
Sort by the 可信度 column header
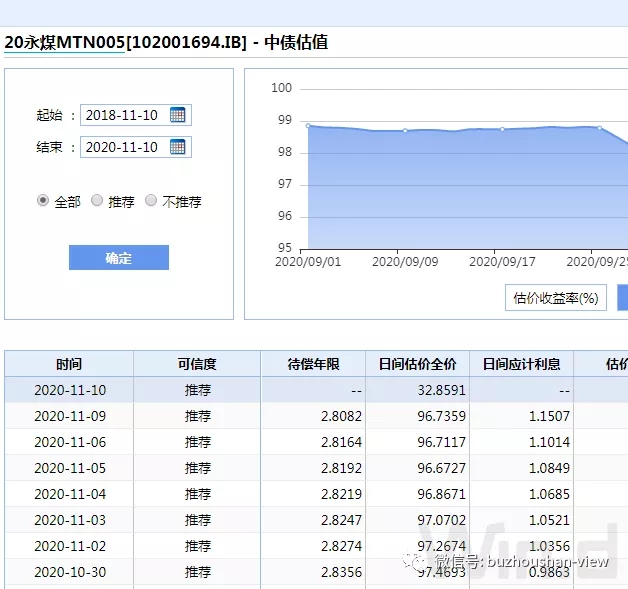pyautogui.click(x=197, y=364)
